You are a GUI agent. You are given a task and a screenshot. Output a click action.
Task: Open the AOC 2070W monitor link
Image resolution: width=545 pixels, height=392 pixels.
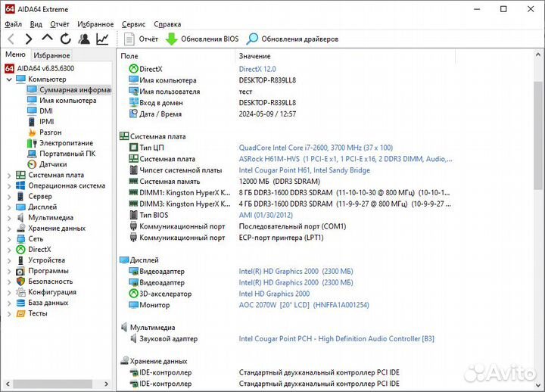point(304,305)
